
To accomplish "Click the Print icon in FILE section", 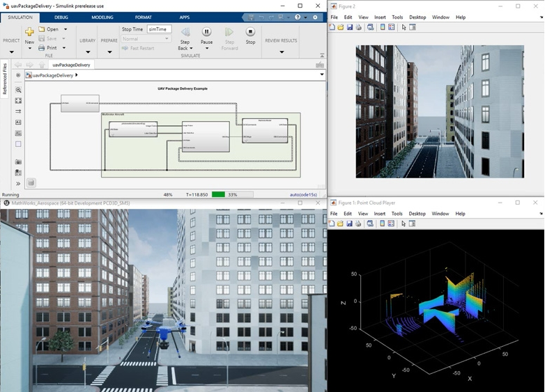I will coord(42,47).
